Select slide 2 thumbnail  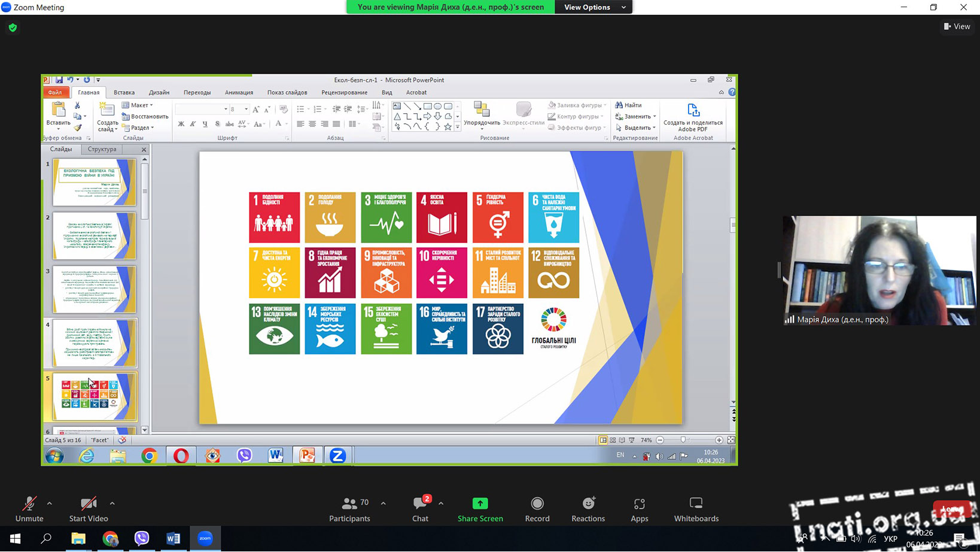click(95, 235)
